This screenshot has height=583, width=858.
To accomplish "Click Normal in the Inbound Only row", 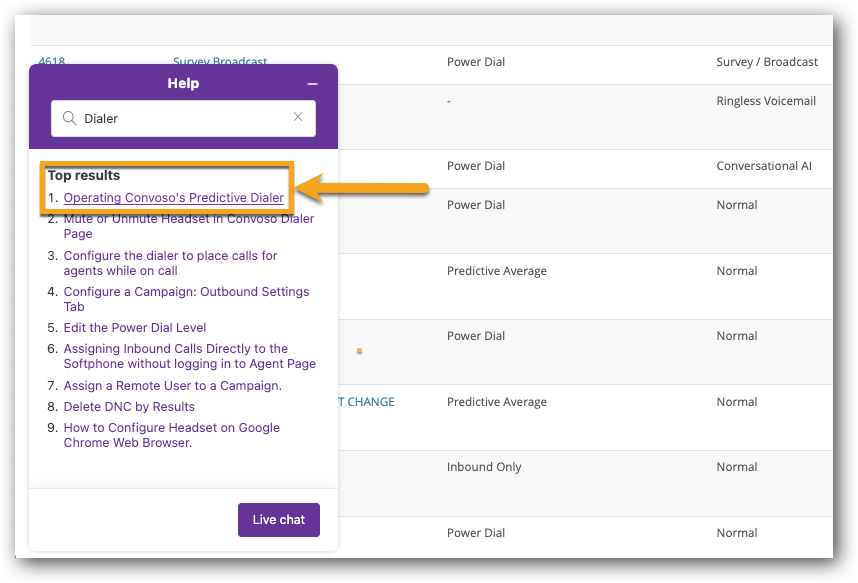I will (737, 467).
